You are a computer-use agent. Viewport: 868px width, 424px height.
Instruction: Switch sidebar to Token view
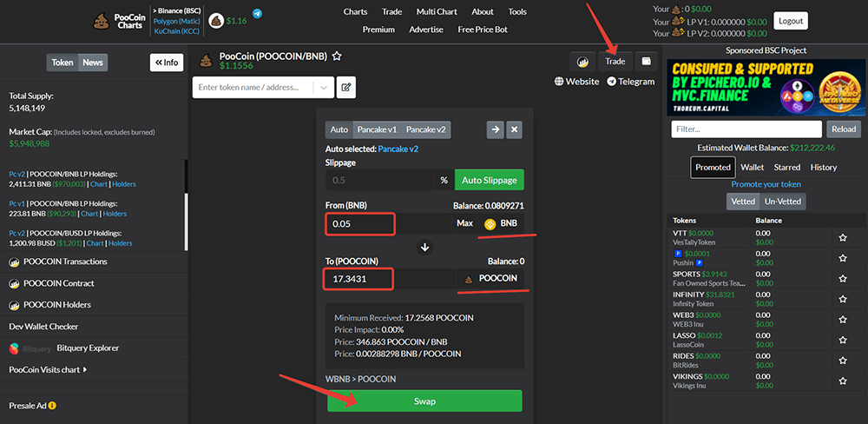62,63
